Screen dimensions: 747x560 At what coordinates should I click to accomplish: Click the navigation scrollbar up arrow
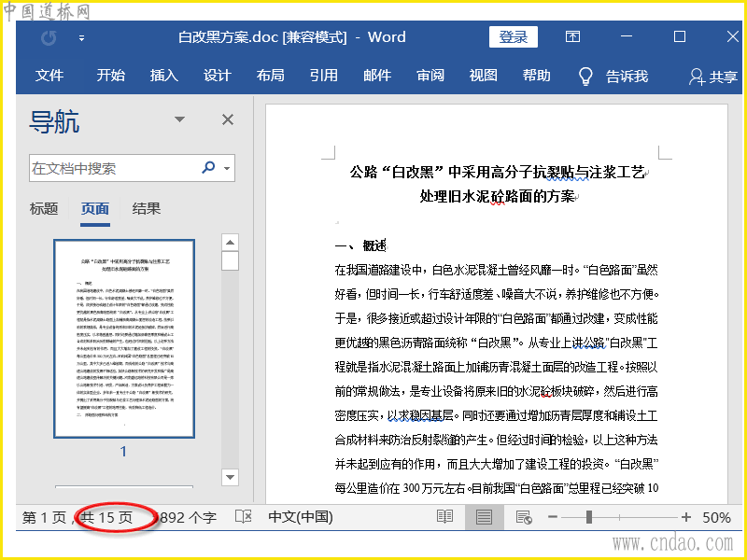point(230,243)
